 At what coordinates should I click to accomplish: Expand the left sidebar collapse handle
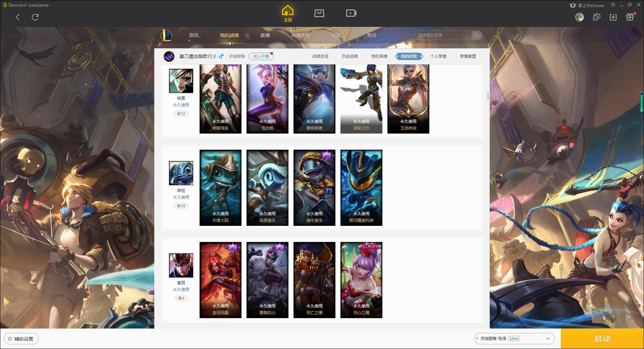2,188
